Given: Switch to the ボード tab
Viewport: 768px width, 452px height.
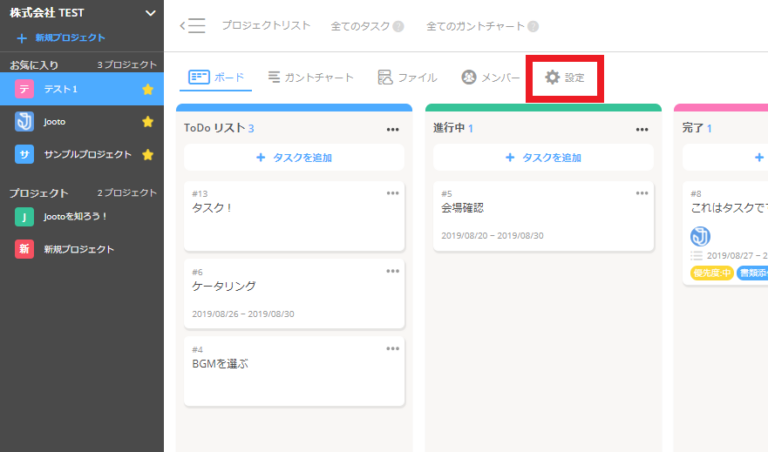Looking at the screenshot, I should [x=216, y=77].
